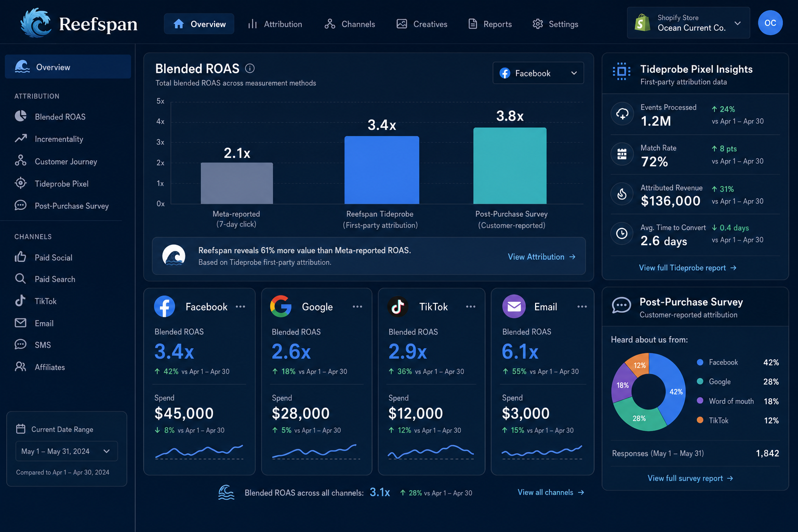Click the Affiliates people icon
Image resolution: width=798 pixels, height=532 pixels.
click(20, 367)
